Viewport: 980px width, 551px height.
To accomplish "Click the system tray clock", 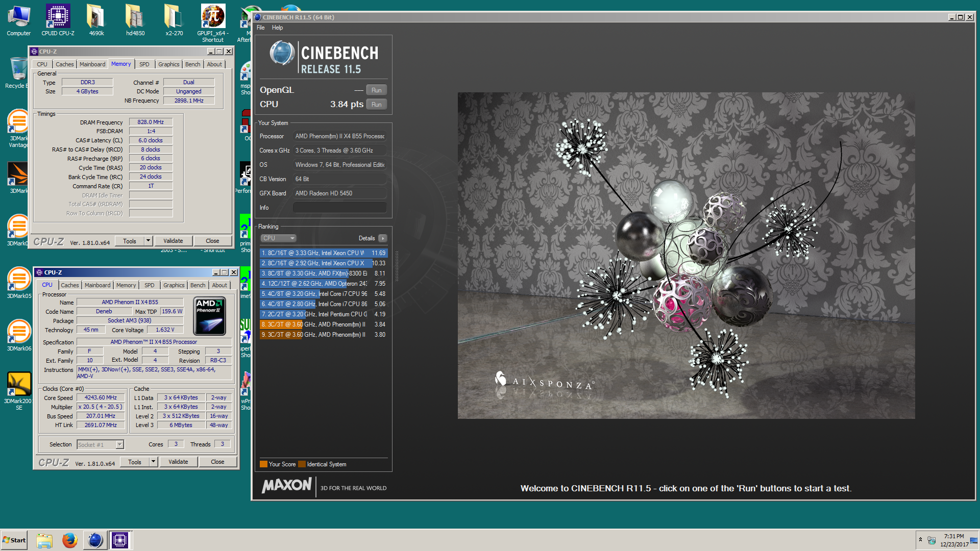I will coord(954,540).
